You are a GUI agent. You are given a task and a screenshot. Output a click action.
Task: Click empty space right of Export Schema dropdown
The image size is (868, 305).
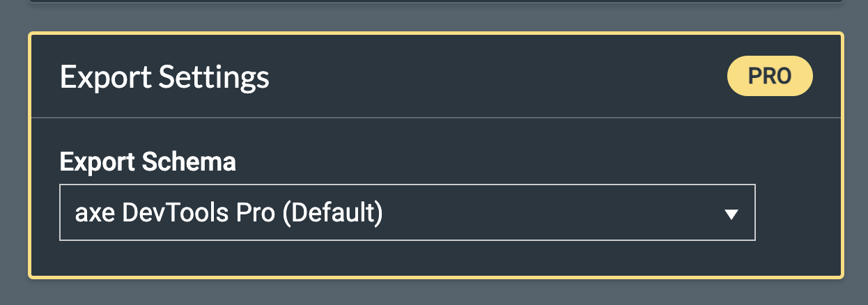tap(798, 212)
